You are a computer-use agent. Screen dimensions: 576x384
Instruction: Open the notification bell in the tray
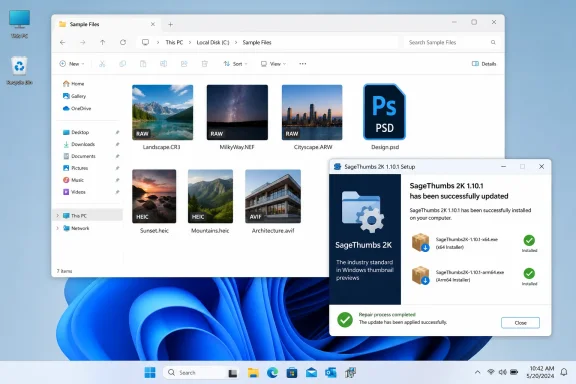[x=564, y=372]
